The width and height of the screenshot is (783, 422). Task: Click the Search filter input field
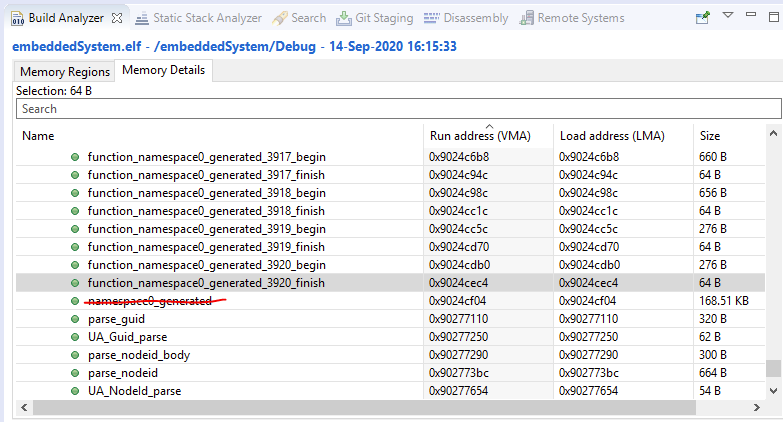pos(398,109)
